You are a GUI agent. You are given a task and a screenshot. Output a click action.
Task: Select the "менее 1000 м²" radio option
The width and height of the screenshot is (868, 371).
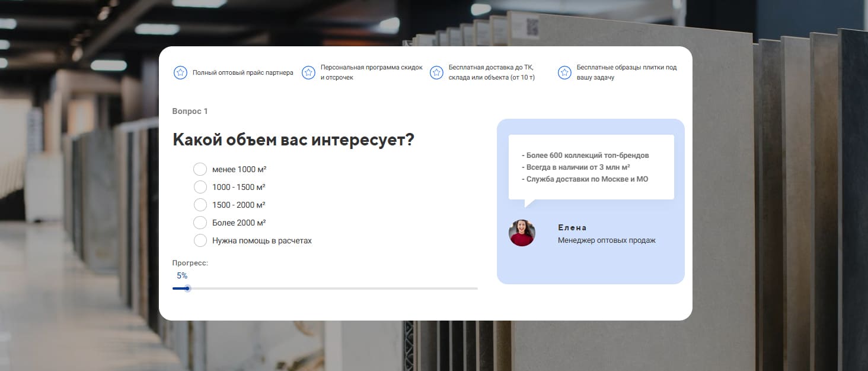click(x=200, y=169)
